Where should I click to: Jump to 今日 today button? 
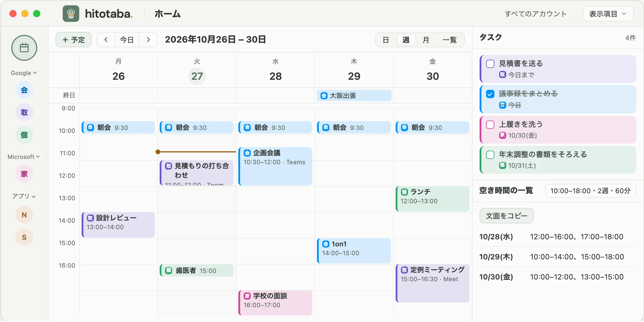(127, 40)
